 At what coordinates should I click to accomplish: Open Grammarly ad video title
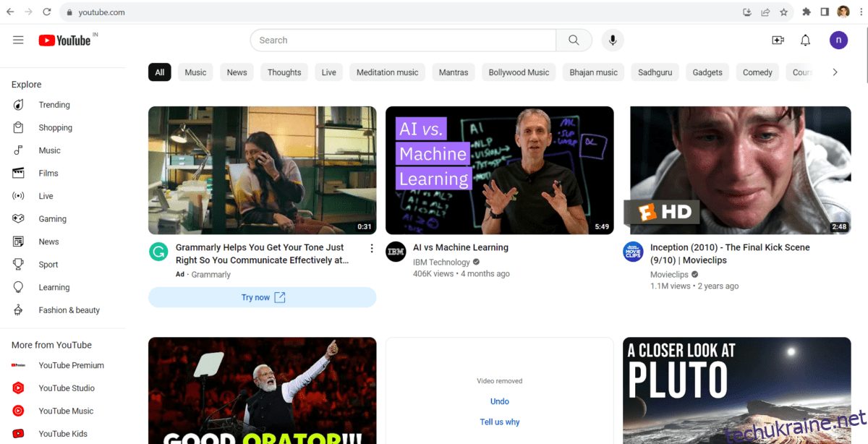(263, 254)
